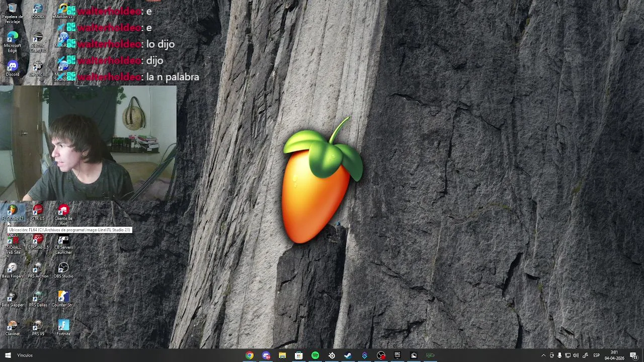Select the Papelera de reciclaje desktop icon

click(13, 13)
